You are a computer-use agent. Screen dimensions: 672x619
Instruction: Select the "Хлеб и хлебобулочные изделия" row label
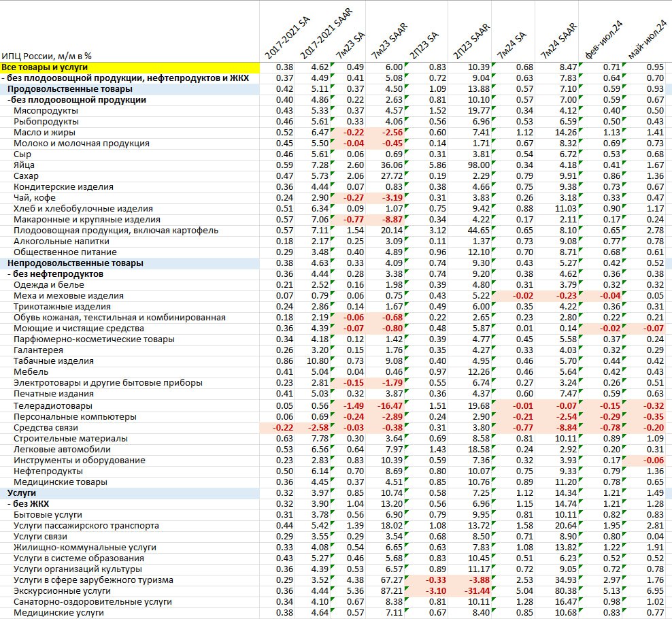[x=83, y=209]
